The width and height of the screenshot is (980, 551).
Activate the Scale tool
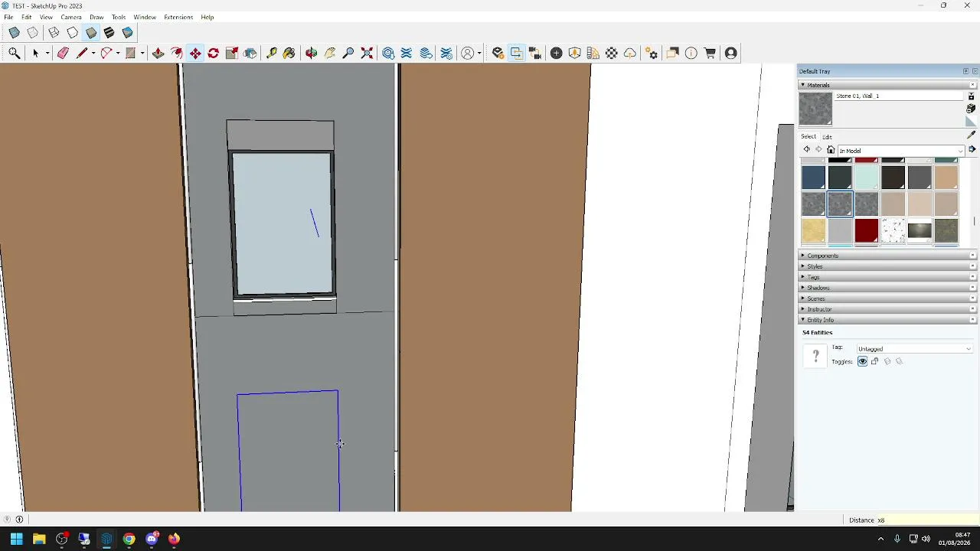[x=232, y=53]
